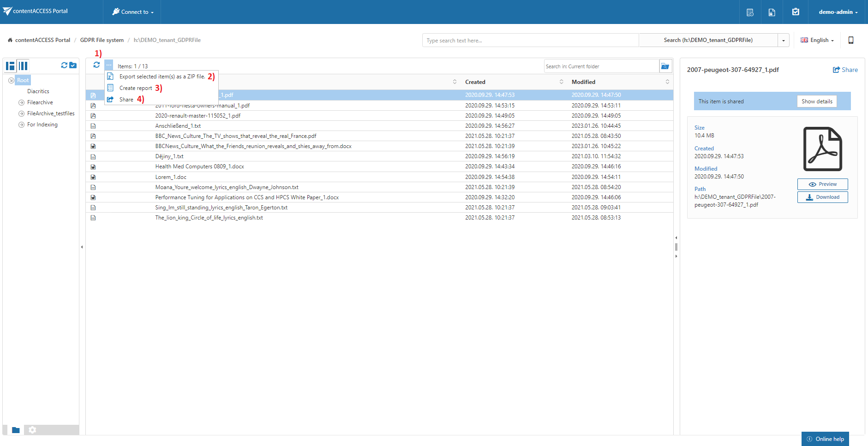Click the folder checkmark icon in tree panel
The width and height of the screenshot is (868, 446).
click(73, 65)
